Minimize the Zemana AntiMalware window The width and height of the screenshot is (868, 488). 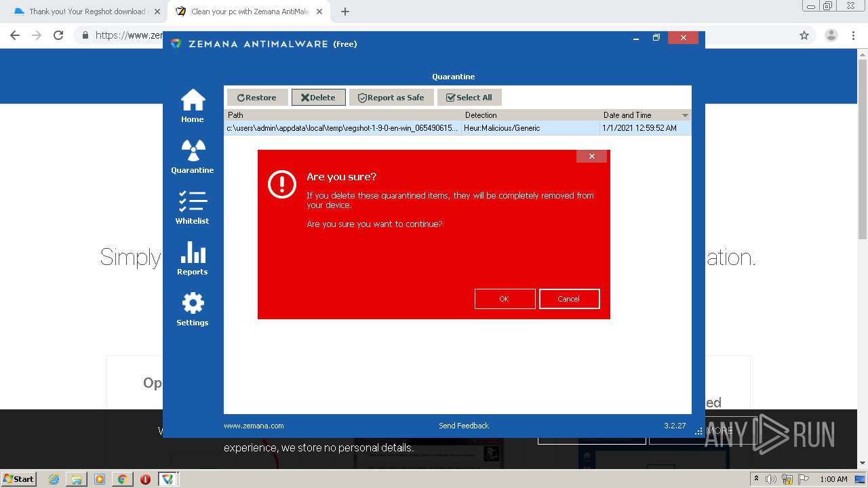click(x=636, y=38)
